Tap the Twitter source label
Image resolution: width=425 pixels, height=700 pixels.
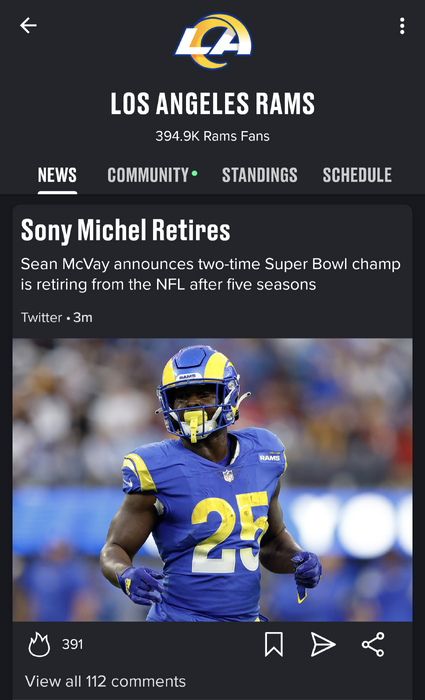pos(41,318)
